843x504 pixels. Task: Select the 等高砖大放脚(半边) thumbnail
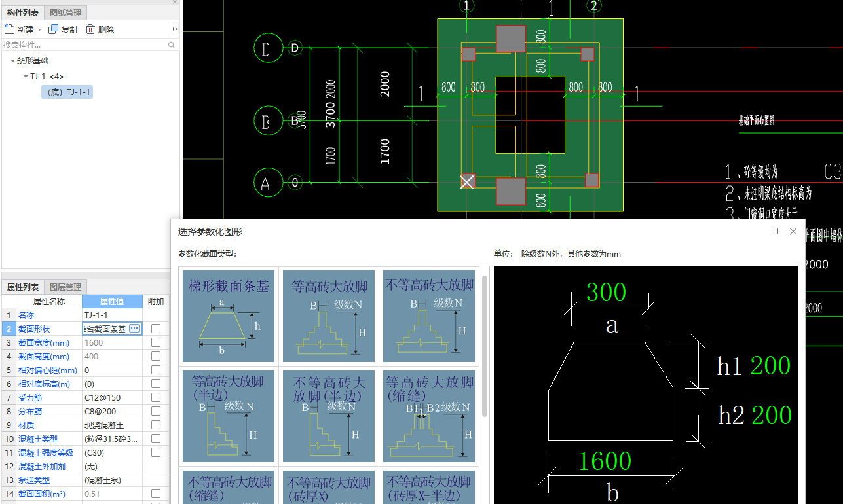[229, 416]
